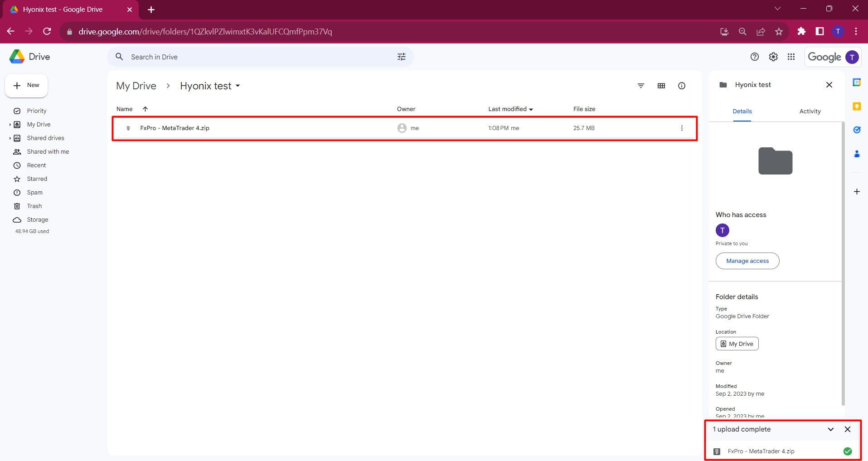Click the New button

[26, 85]
